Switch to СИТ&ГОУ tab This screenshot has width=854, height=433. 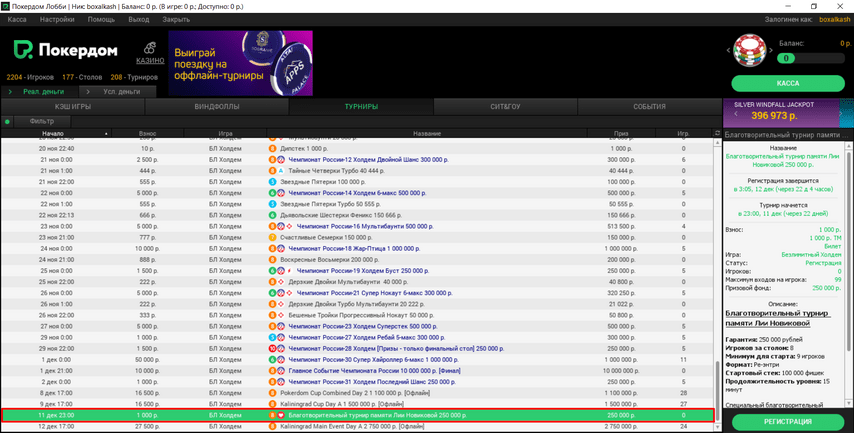pyautogui.click(x=505, y=107)
